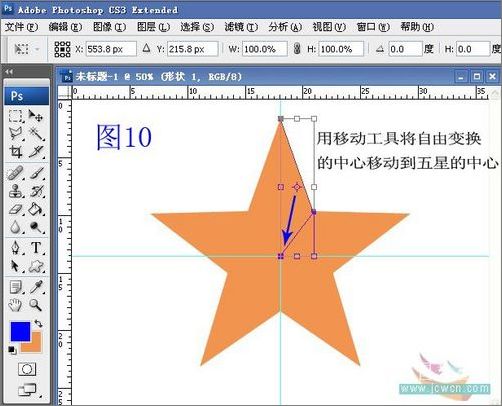Toggle relative positioning triangle for reference point
Viewport: 502px width, 406px height.
click(x=146, y=49)
